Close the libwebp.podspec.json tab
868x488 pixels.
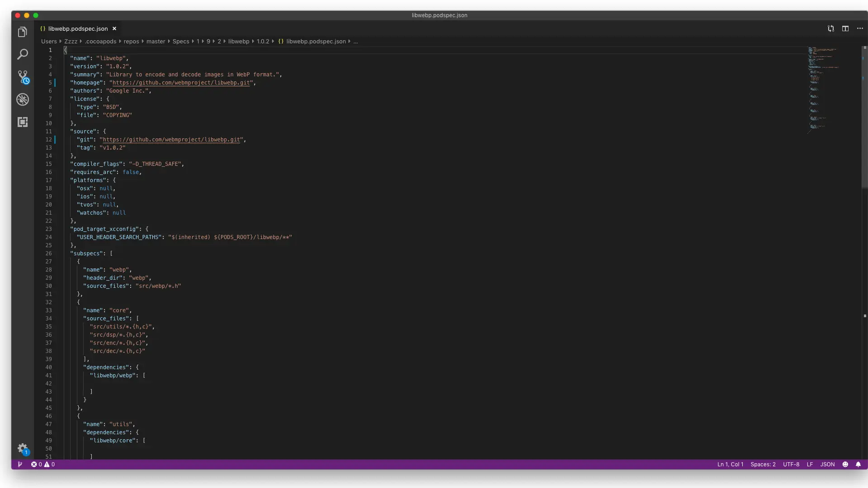coord(114,28)
